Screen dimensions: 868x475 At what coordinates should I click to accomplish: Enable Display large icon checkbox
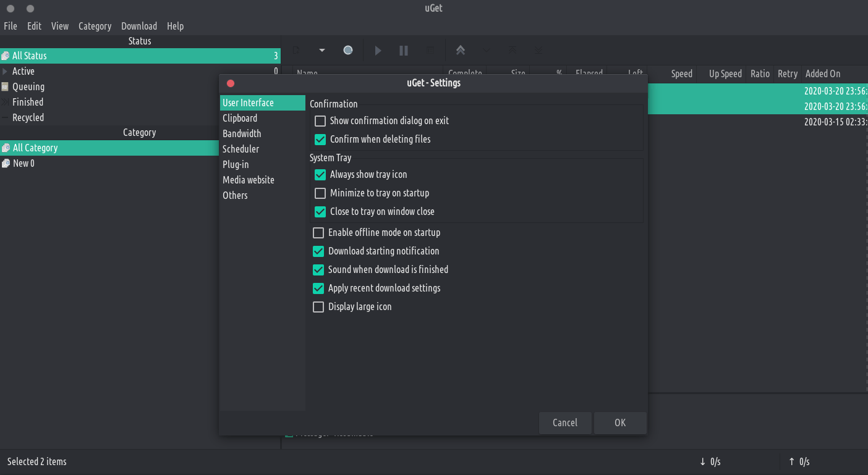[x=318, y=307]
